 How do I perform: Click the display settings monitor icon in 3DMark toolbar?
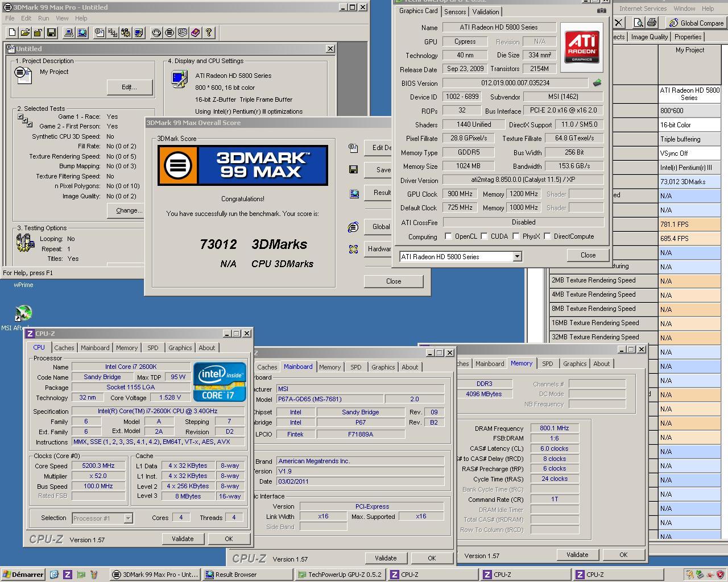(x=139, y=33)
